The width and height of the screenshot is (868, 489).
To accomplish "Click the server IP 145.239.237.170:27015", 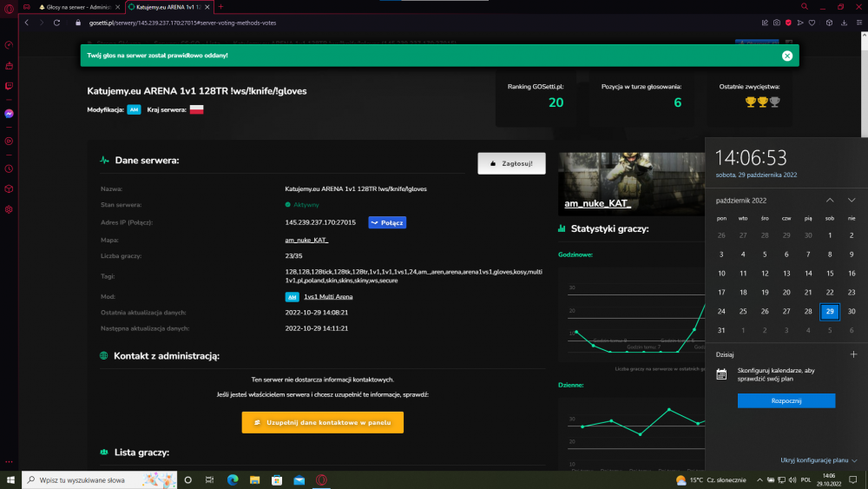I will (x=320, y=222).
